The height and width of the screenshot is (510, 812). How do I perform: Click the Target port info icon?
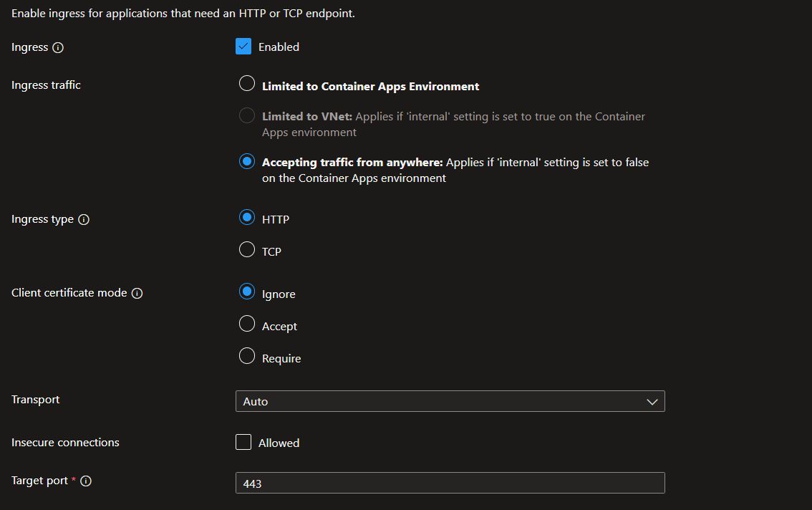86,481
